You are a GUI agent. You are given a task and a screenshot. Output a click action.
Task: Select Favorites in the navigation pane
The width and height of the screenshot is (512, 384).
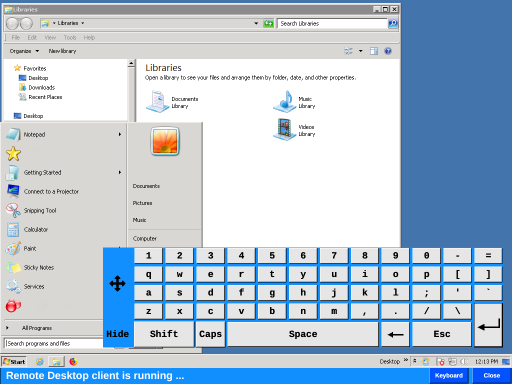pyautogui.click(x=35, y=68)
